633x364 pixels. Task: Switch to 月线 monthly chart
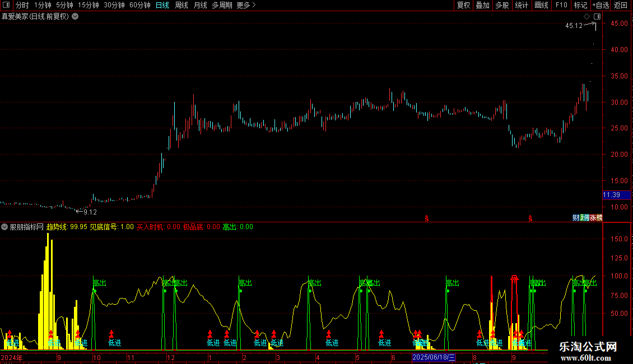tap(200, 5)
